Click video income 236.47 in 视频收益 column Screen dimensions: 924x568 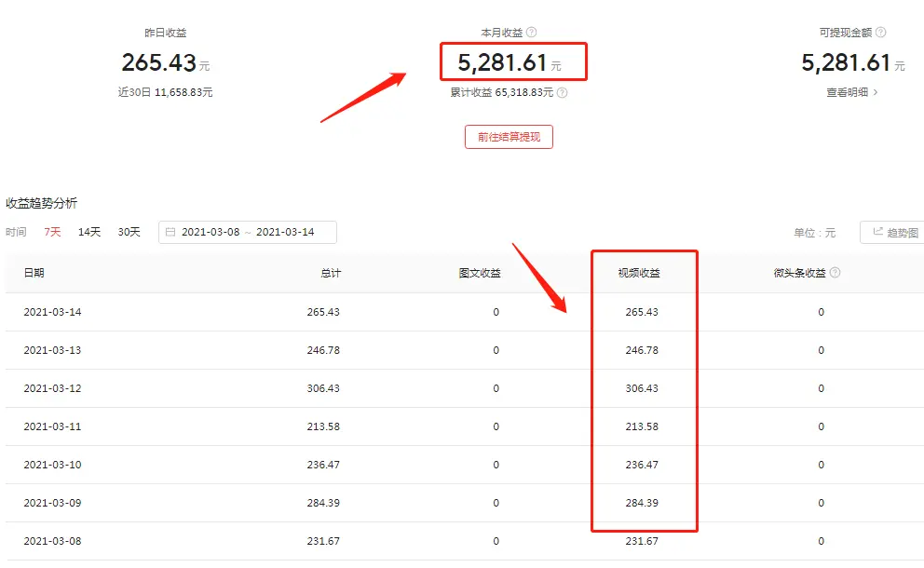pyautogui.click(x=642, y=465)
